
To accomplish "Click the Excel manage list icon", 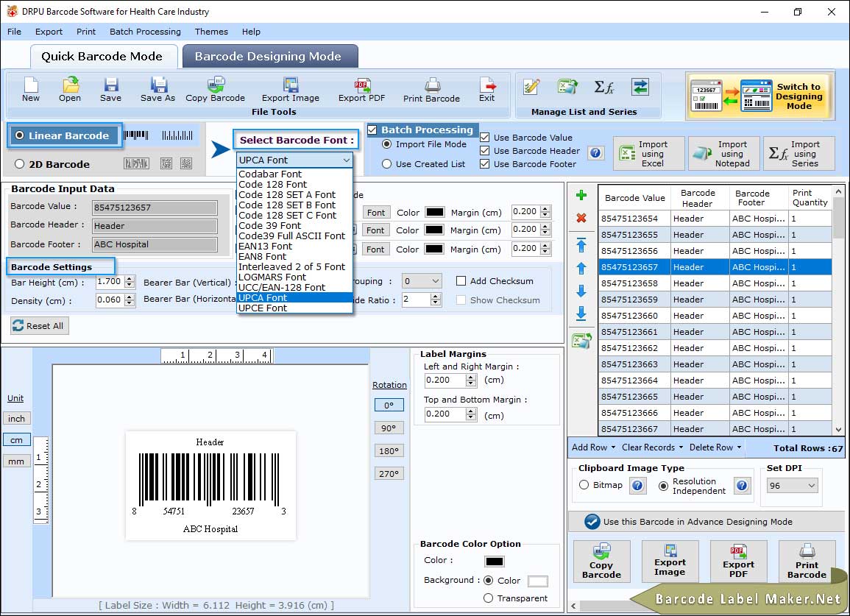I will point(567,87).
